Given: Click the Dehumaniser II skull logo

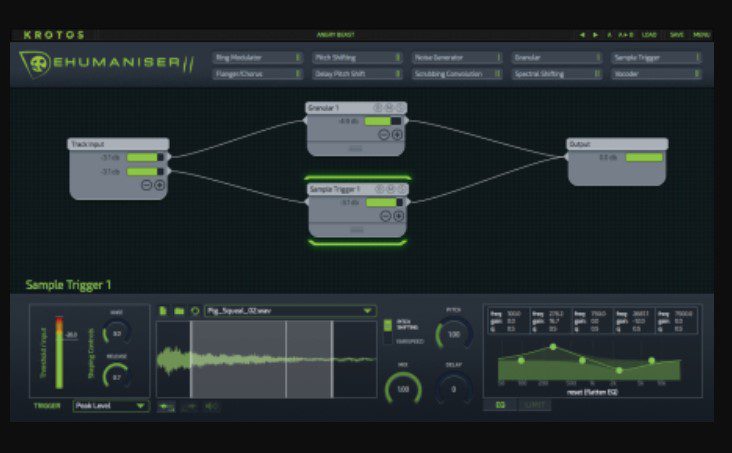Looking at the screenshot, I should (35, 64).
